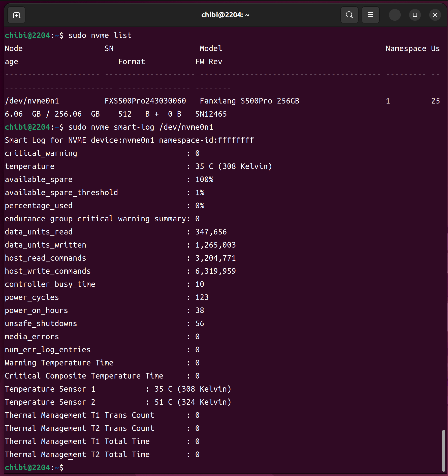Click the host_read_commands value 3,204,771
Screen dimensions: 448x476
tap(215, 258)
